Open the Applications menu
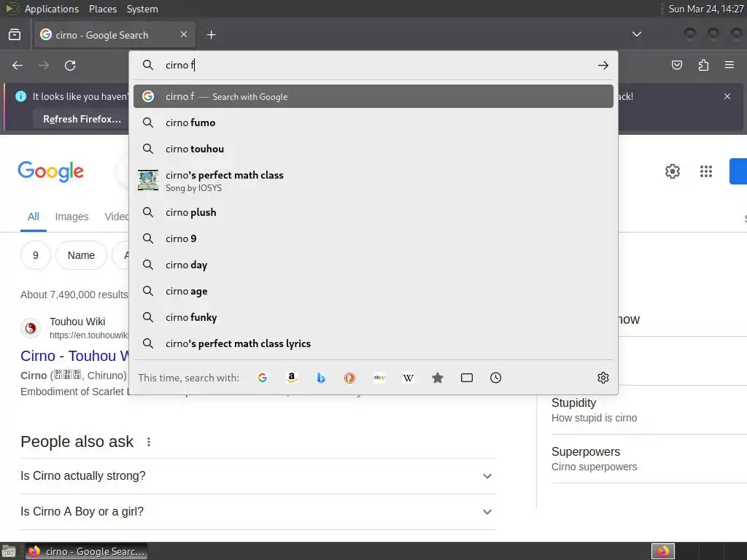Image resolution: width=747 pixels, height=560 pixels. pyautogui.click(x=52, y=9)
